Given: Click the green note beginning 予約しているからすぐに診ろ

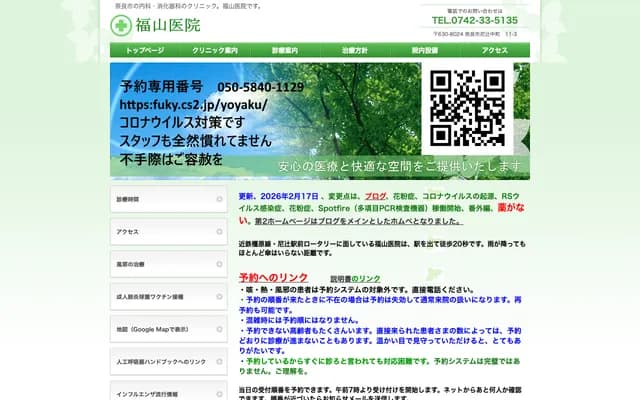Looking at the screenshot, I should click(x=380, y=366).
